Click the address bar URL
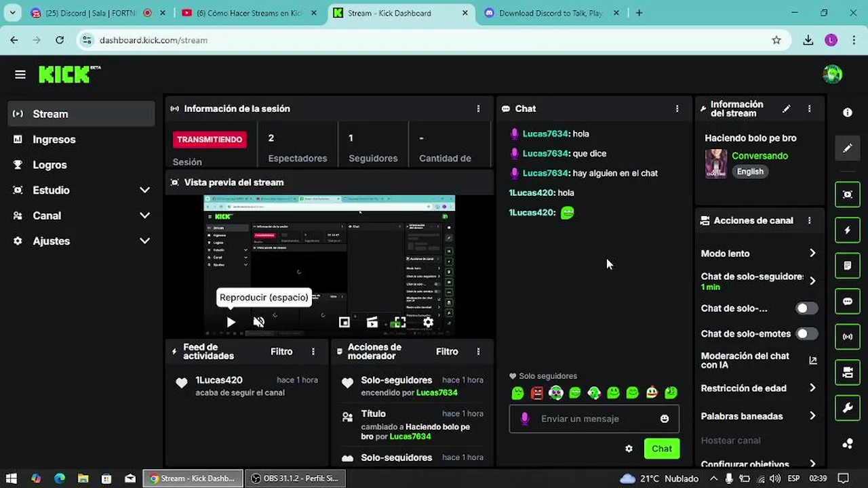This screenshot has width=868, height=488. (x=153, y=40)
